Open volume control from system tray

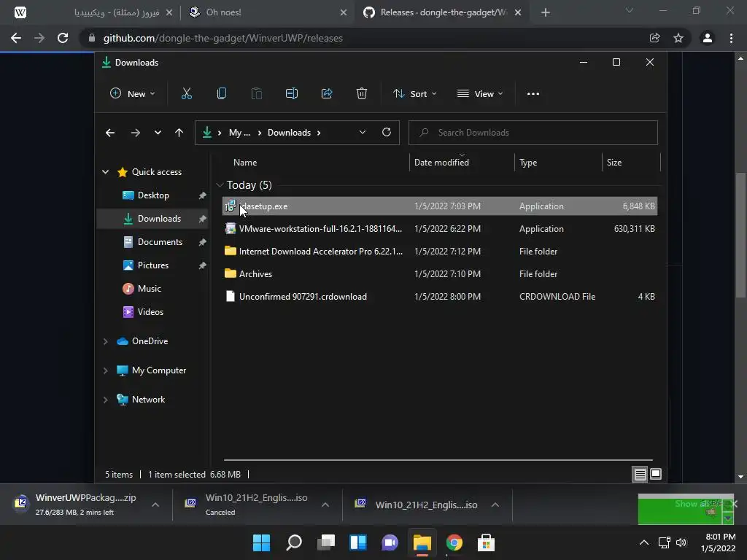[681, 542]
